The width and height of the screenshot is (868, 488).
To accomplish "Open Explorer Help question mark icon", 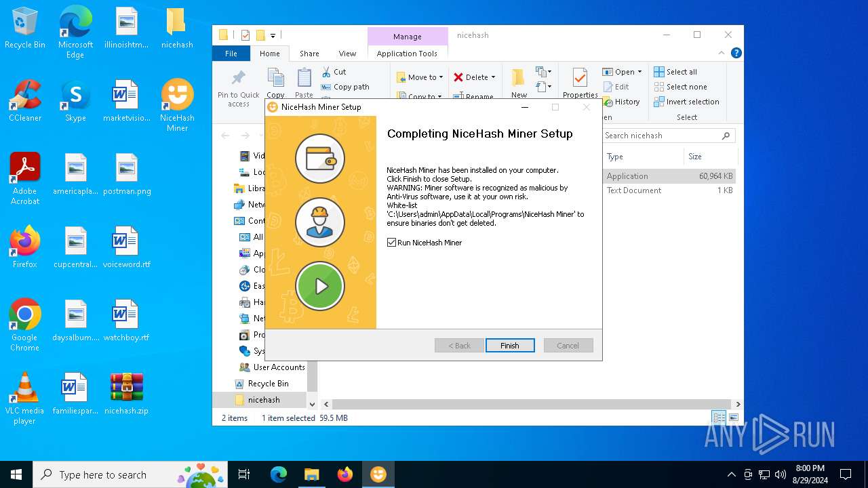I will [x=736, y=53].
